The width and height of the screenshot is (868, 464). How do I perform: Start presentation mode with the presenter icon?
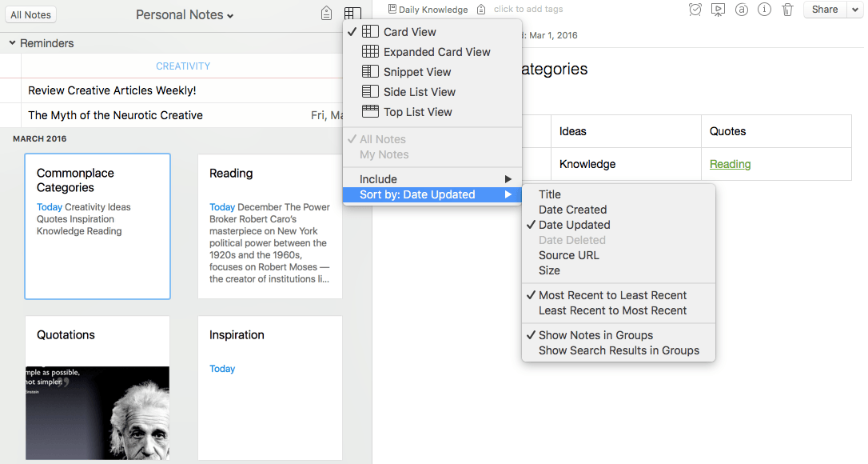pyautogui.click(x=718, y=10)
